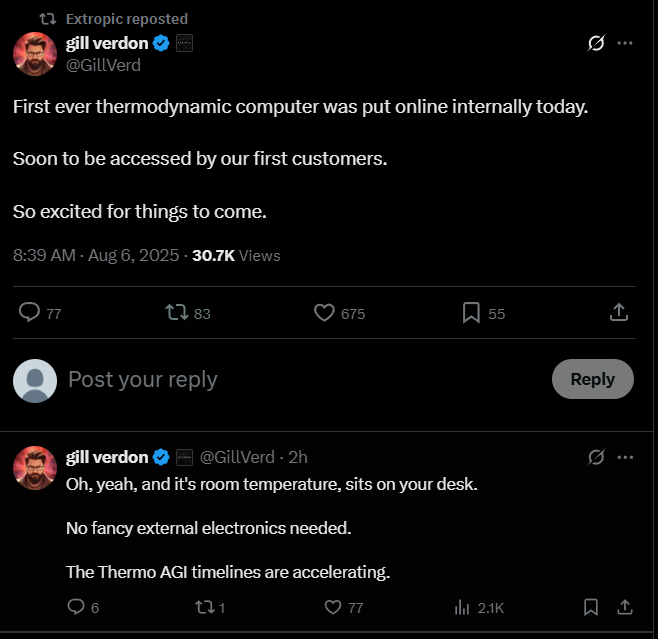Image resolution: width=658 pixels, height=639 pixels.
Task: View analytics of the reply showing 2.1K
Action: (x=463, y=607)
